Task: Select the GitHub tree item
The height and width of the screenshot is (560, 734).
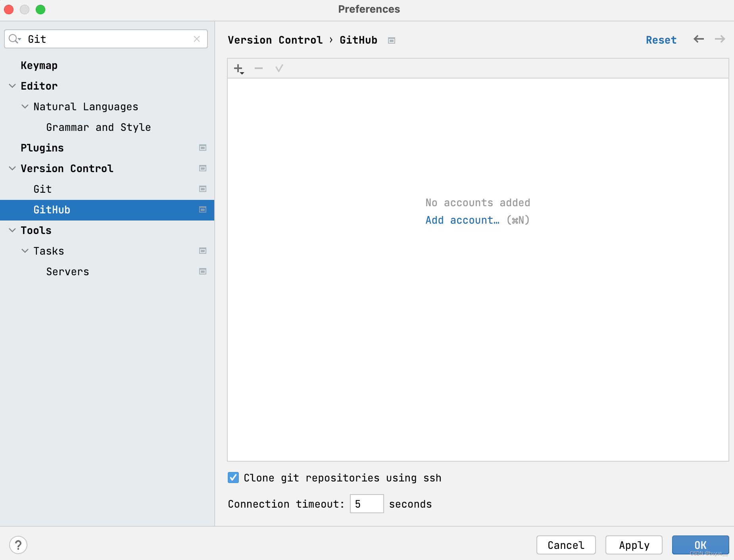Action: 107,210
